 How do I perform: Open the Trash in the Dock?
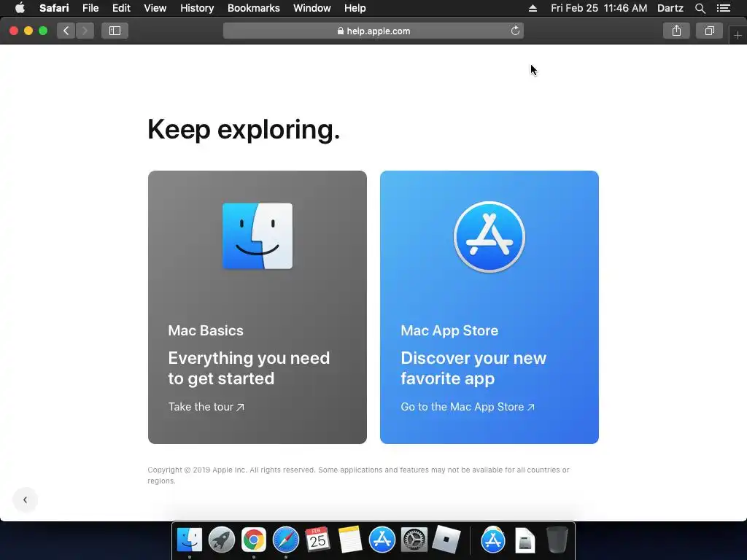coord(557,540)
